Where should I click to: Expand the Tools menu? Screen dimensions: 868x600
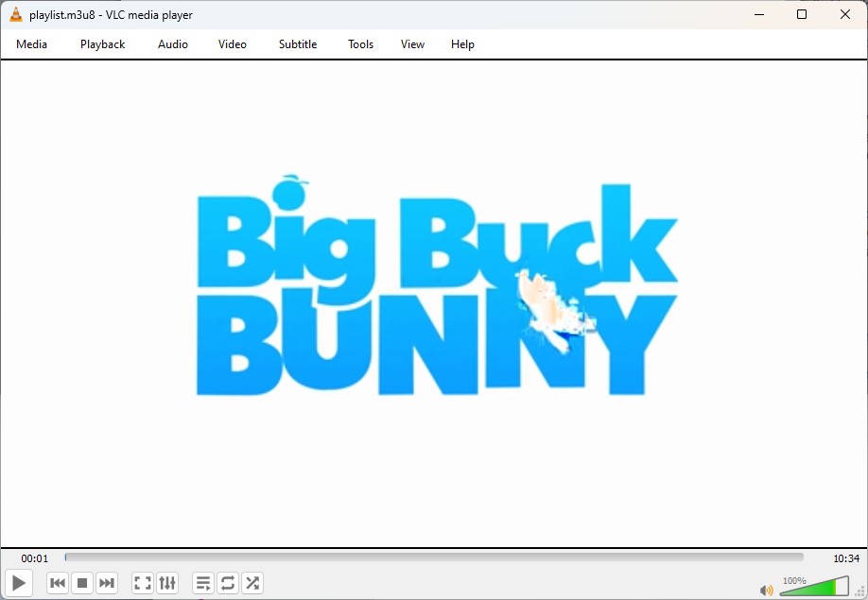point(360,44)
